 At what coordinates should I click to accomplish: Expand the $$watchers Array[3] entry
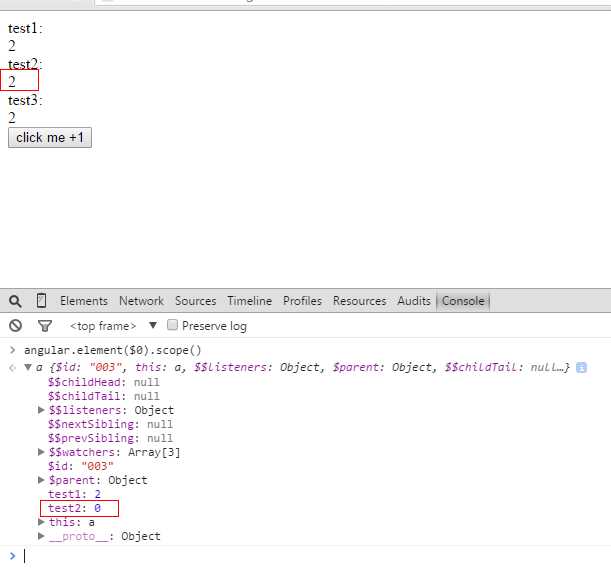(x=41, y=452)
